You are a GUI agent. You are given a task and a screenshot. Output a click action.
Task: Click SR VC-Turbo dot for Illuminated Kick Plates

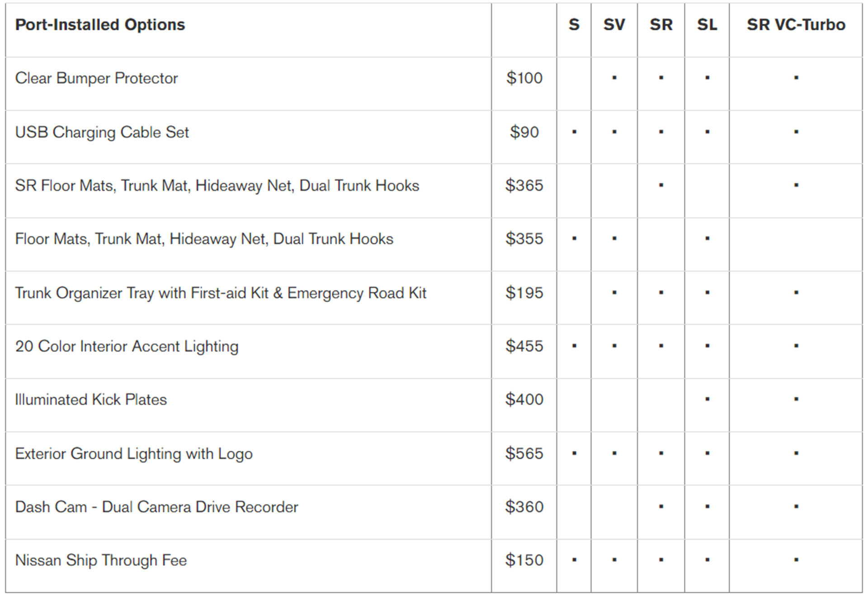(796, 399)
